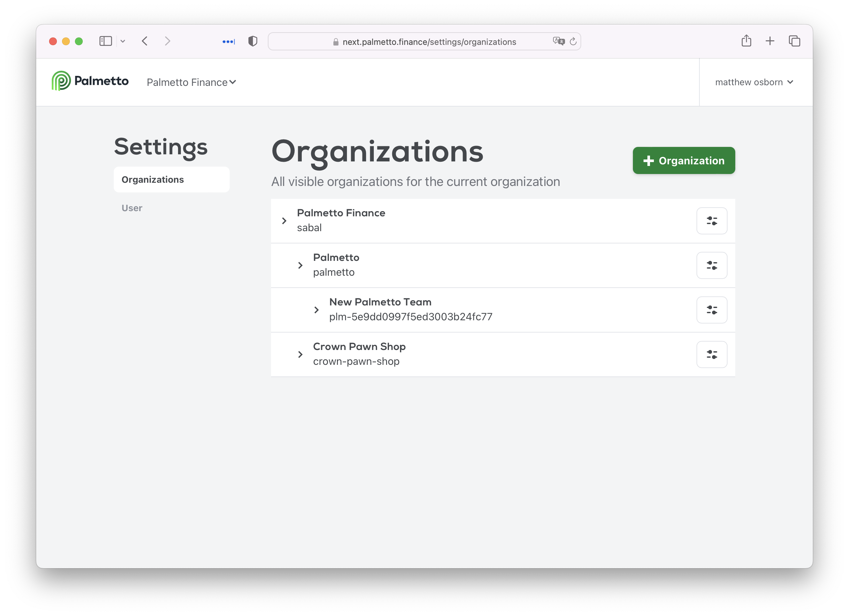
Task: Click the 'sabal' organization slug
Action: (309, 228)
